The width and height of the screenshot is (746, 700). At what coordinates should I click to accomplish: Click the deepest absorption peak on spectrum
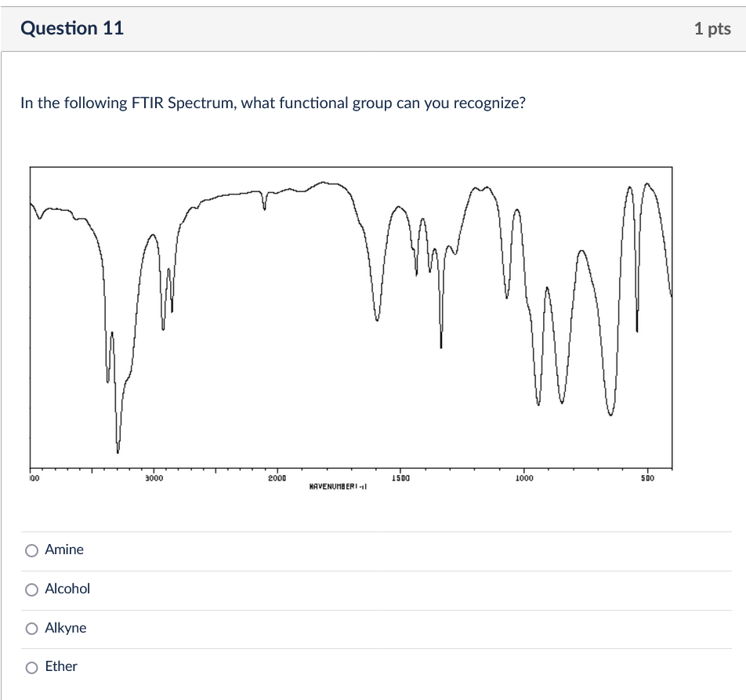tap(118, 451)
